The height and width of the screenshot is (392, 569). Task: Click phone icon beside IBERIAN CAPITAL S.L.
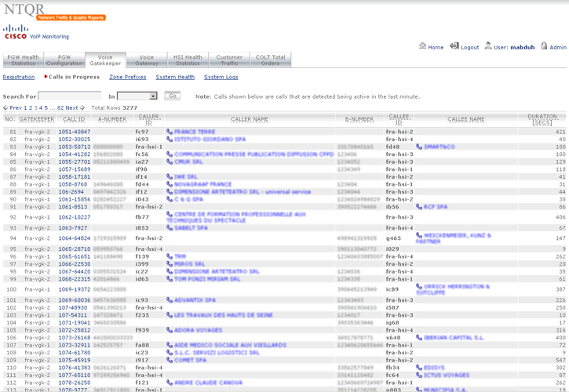click(x=419, y=337)
